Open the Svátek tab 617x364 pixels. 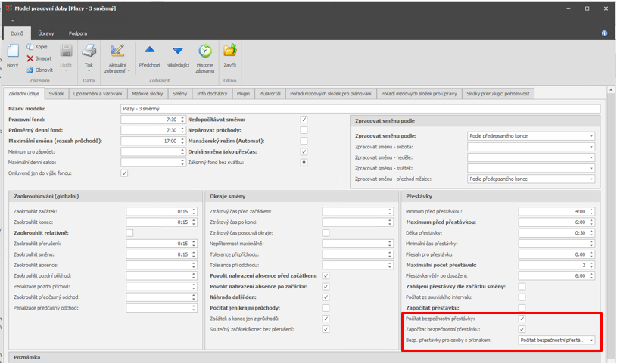click(56, 94)
